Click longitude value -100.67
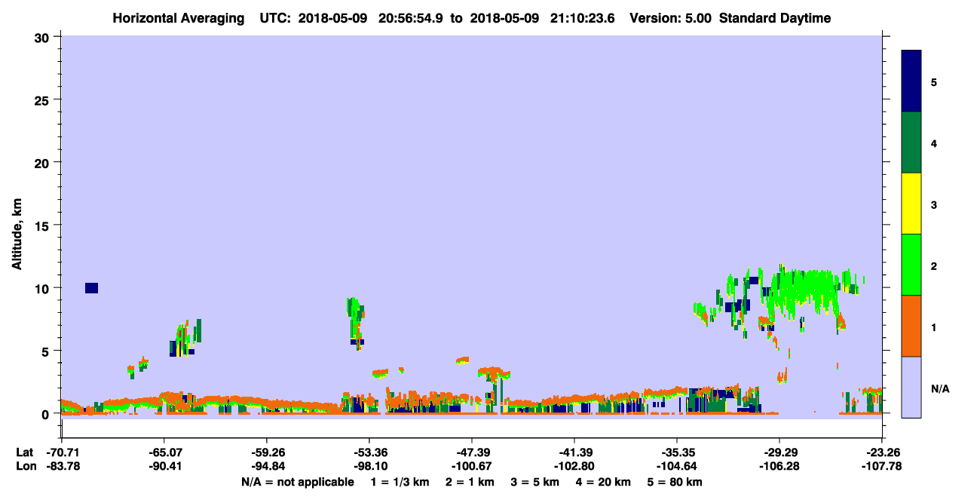This screenshot has width=980, height=503. (472, 466)
